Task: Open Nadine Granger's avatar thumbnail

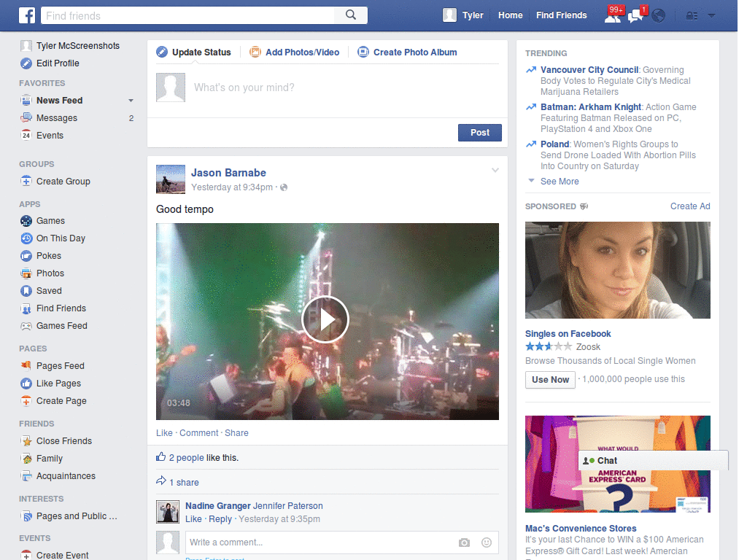Action: (168, 512)
